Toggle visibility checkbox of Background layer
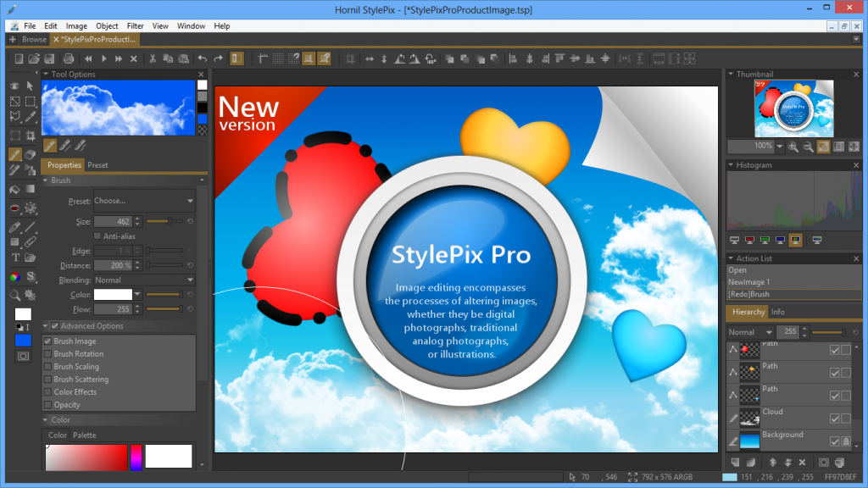This screenshot has height=488, width=868. (x=835, y=441)
